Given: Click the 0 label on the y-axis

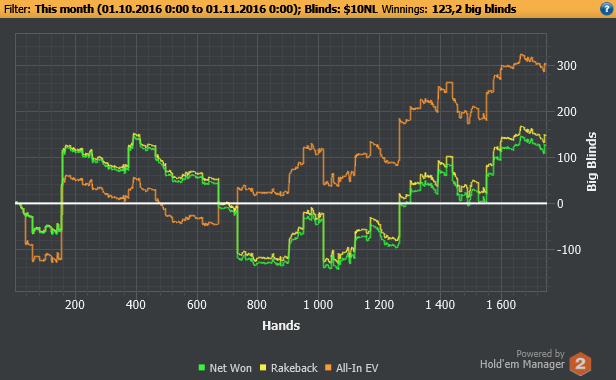Looking at the screenshot, I should pos(560,204).
